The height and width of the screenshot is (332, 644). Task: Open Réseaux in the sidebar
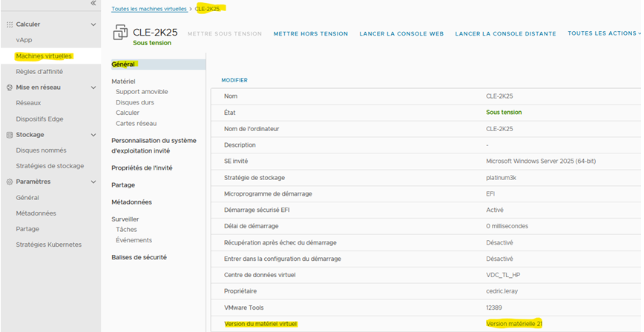(28, 103)
